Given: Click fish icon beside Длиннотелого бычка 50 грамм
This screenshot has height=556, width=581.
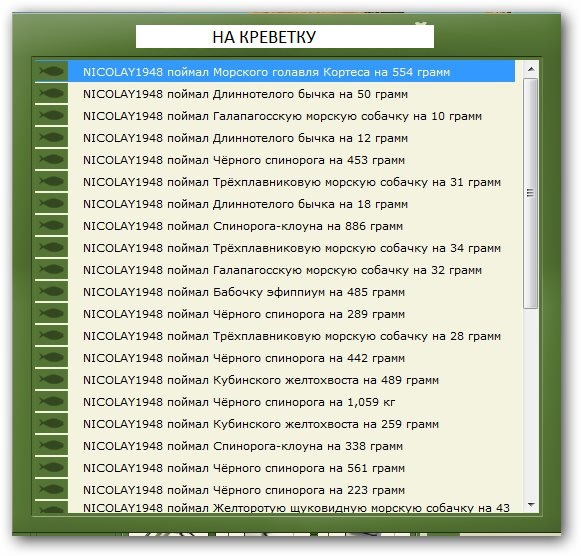Looking at the screenshot, I should (52, 93).
